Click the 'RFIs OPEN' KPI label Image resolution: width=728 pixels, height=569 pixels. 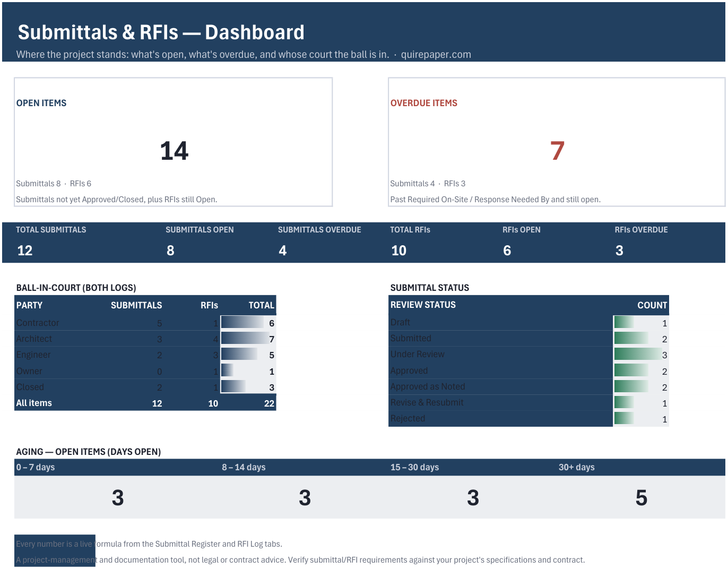[522, 230]
